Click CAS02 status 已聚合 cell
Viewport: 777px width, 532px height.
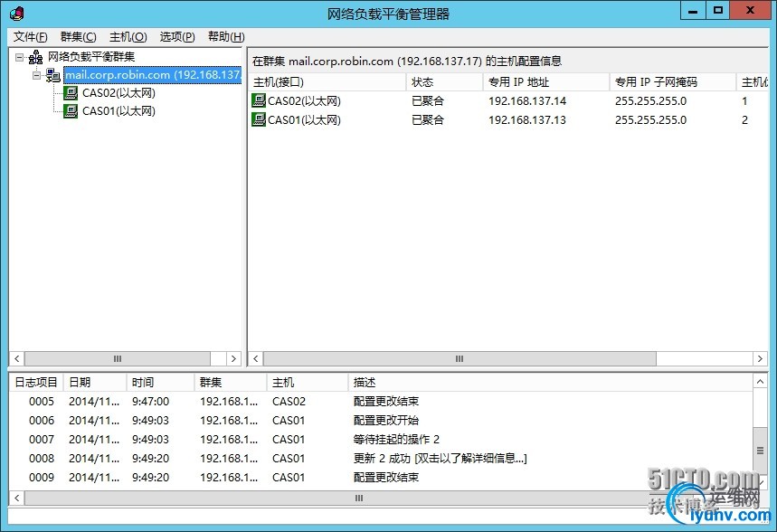[428, 101]
